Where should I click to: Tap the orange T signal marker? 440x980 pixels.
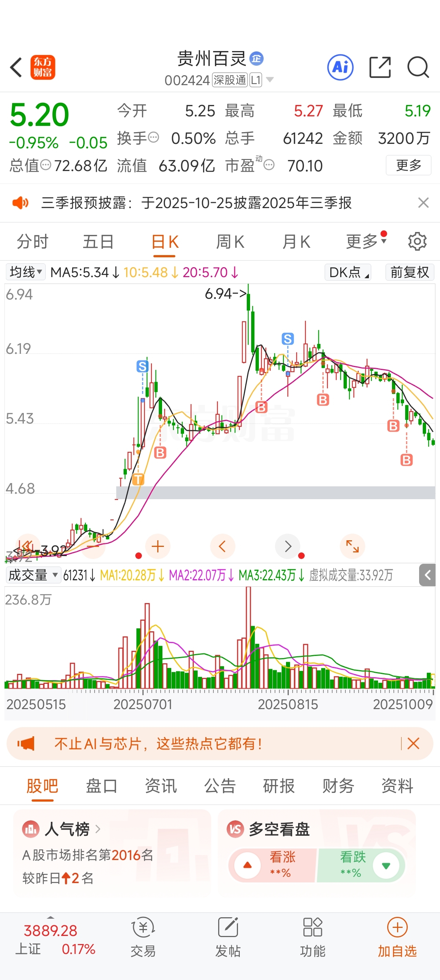138,479
